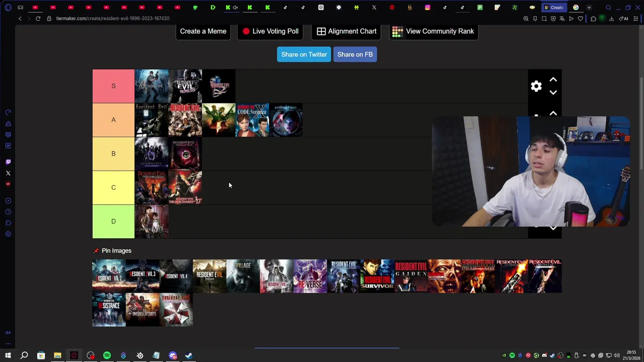Select the B tier label
Screen dimensions: 644x362
point(113,154)
